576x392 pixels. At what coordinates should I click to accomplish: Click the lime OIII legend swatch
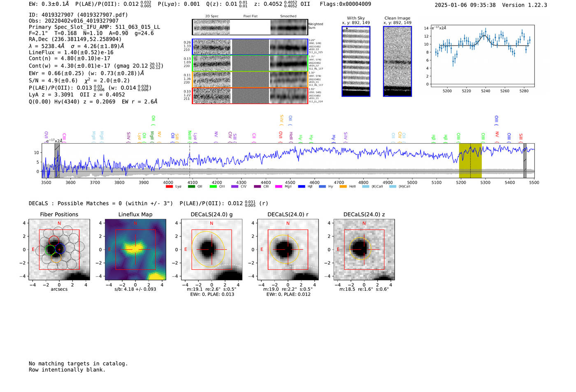tap(213, 187)
